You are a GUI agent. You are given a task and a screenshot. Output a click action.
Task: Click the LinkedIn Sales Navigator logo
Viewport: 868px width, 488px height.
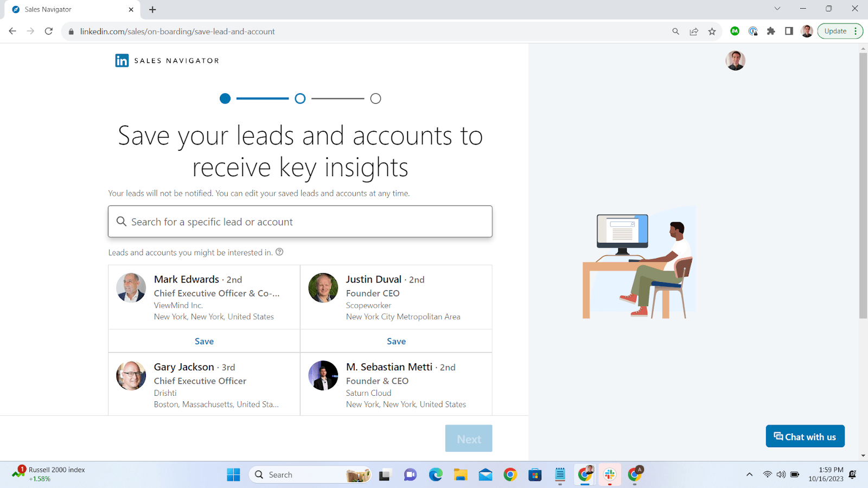tap(167, 61)
